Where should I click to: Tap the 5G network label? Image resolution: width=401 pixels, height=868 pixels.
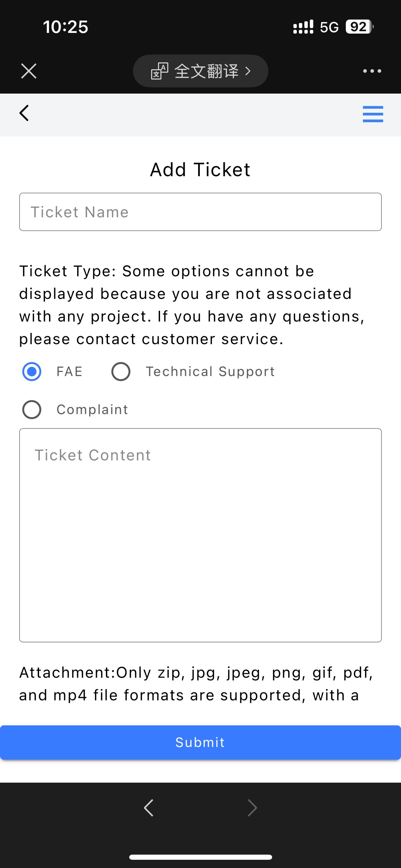point(329,27)
